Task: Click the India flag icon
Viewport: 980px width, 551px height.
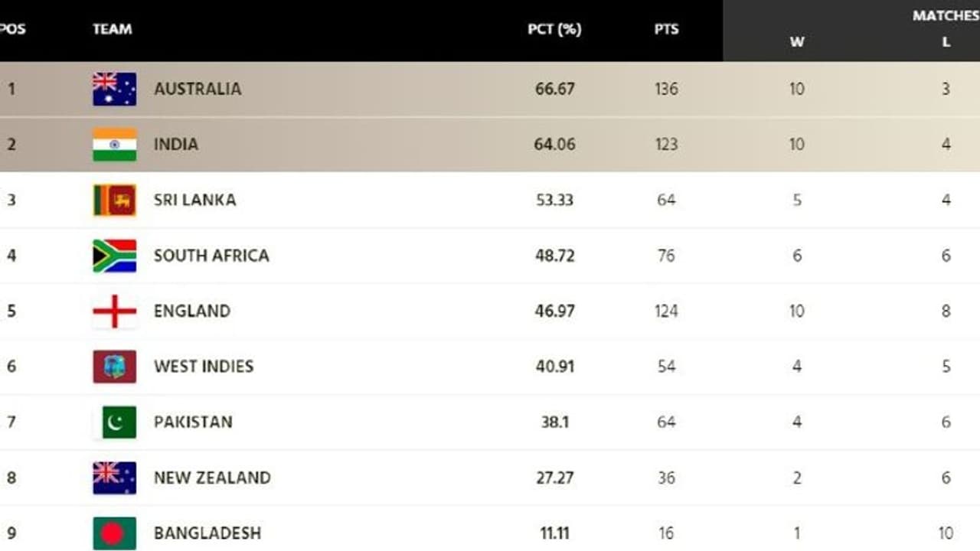Action: point(115,145)
